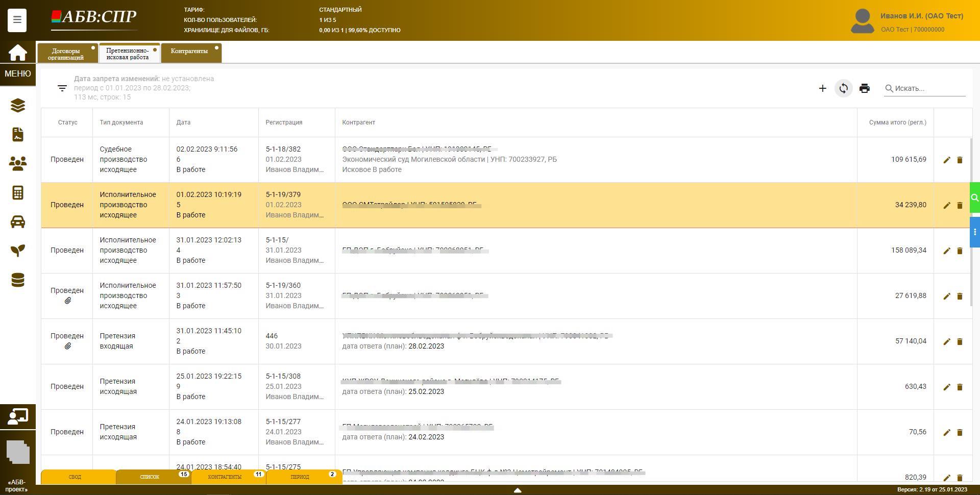Go to the home icon

(x=17, y=53)
